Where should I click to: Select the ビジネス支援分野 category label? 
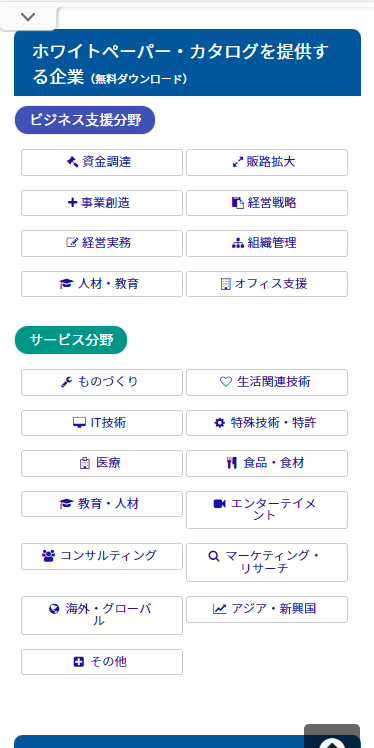click(85, 120)
